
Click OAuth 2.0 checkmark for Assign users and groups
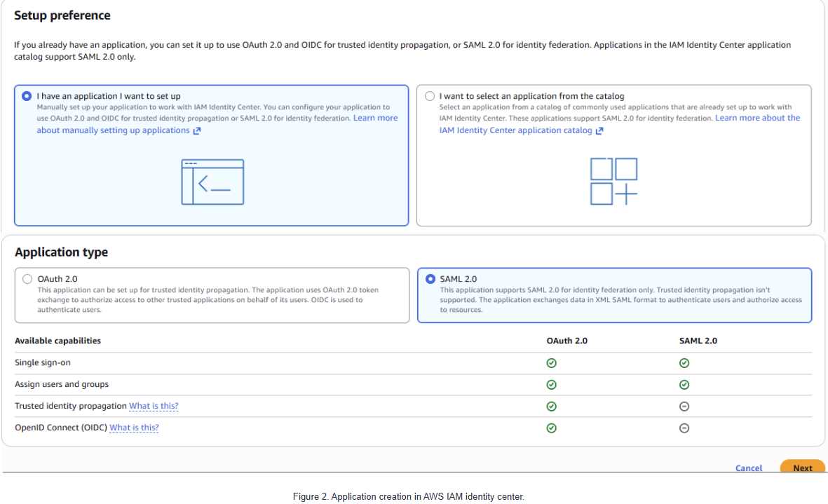click(x=551, y=385)
